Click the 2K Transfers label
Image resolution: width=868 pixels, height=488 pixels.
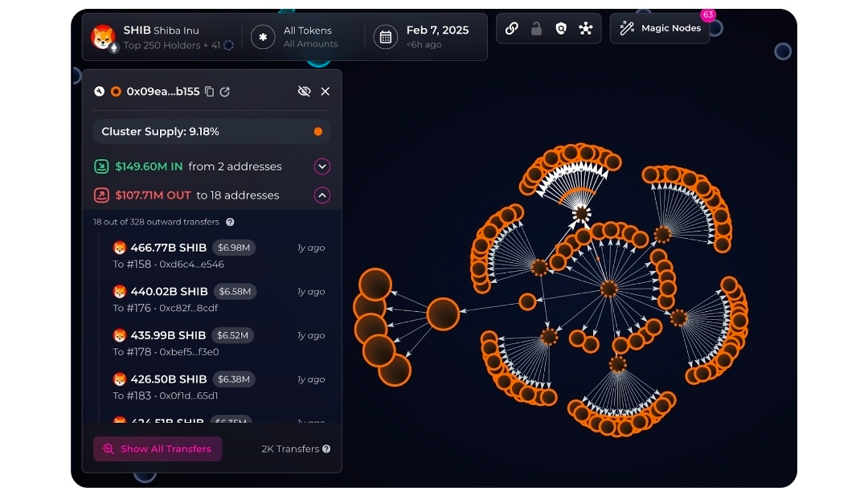[290, 449]
